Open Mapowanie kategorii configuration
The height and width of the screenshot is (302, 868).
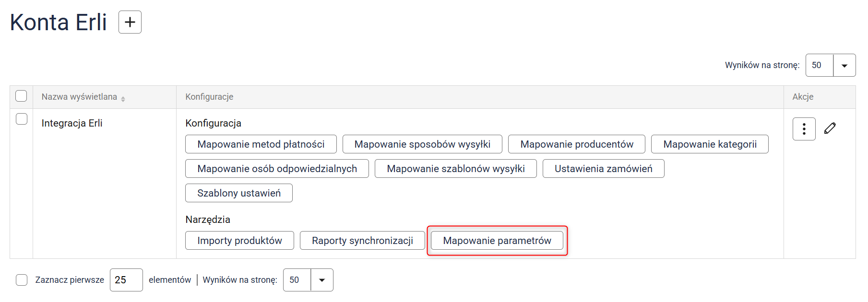point(709,144)
